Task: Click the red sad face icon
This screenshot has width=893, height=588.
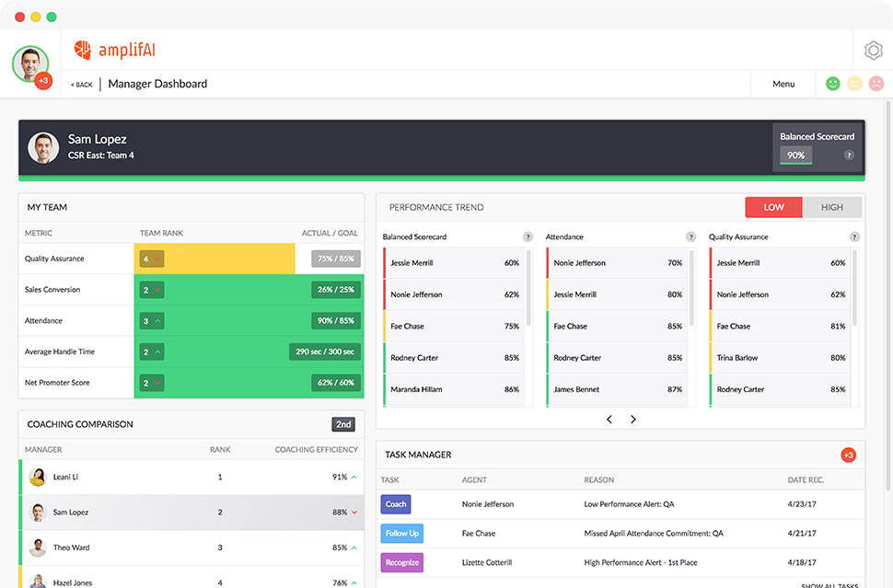Action: [876, 84]
